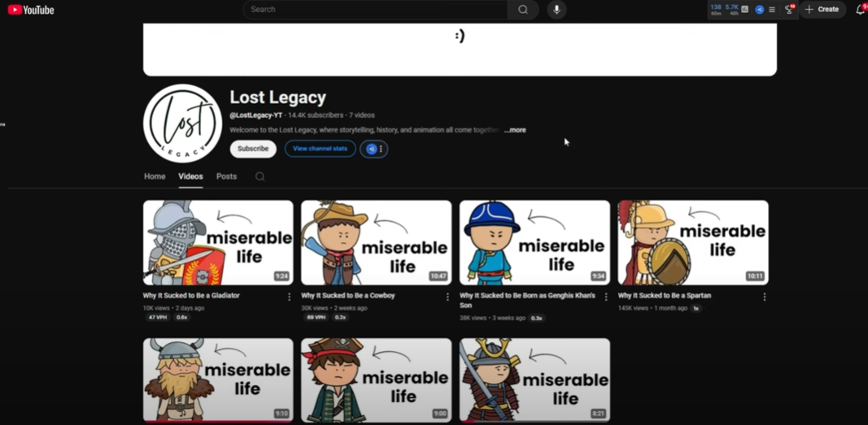The image size is (868, 425).
Task: Click the trophy icon in extension toolbar
Action: point(789,10)
